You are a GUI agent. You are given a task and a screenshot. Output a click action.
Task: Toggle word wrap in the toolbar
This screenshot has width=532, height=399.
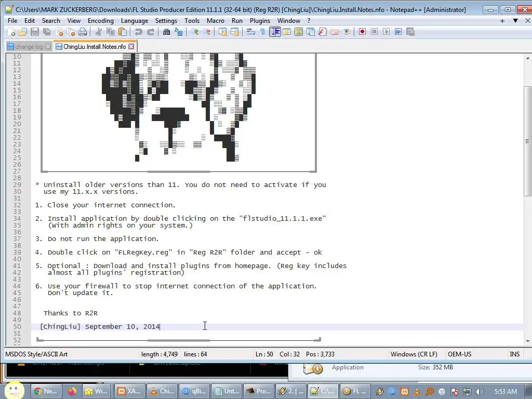(251, 32)
